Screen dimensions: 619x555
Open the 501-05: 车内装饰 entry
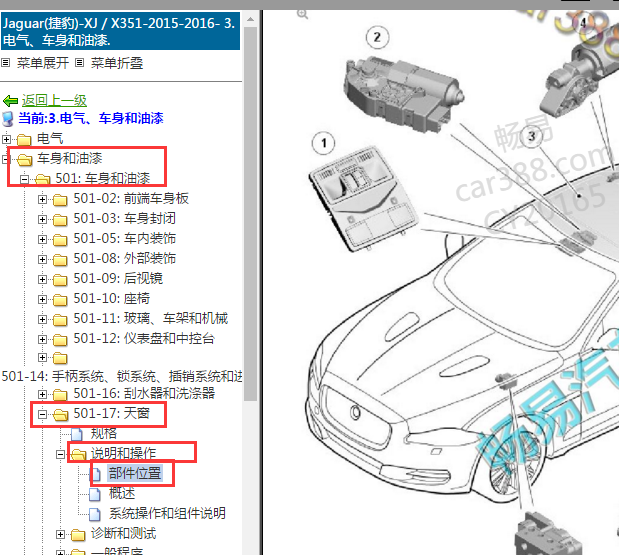coord(125,238)
